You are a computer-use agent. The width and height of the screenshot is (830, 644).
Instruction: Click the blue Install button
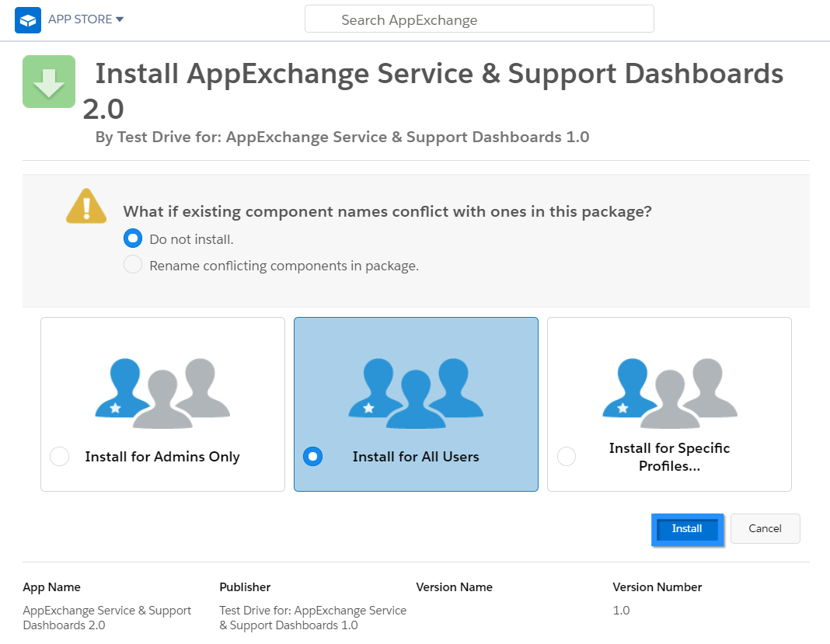coord(687,529)
